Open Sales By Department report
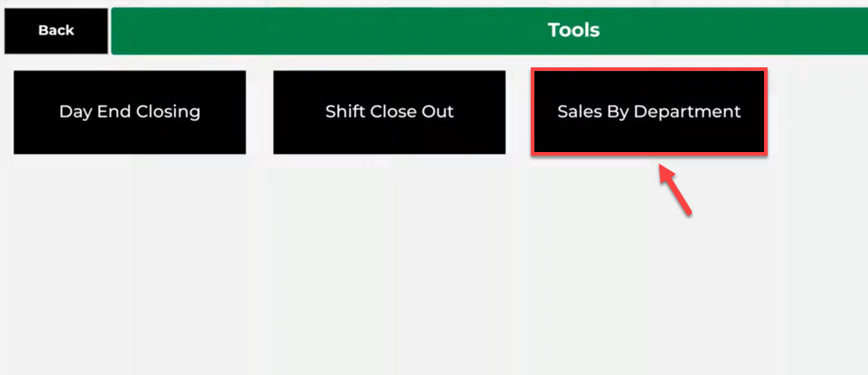This screenshot has height=375, width=868. (649, 112)
